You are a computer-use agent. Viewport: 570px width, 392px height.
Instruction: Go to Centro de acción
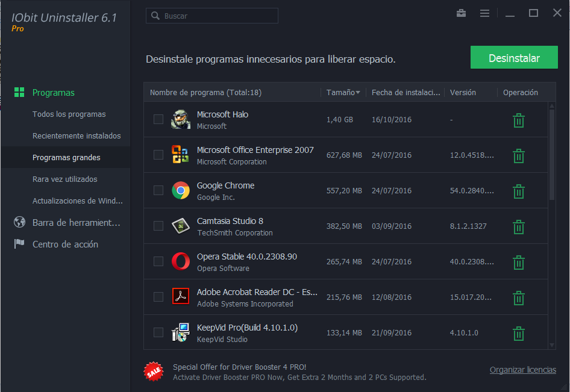pos(65,244)
